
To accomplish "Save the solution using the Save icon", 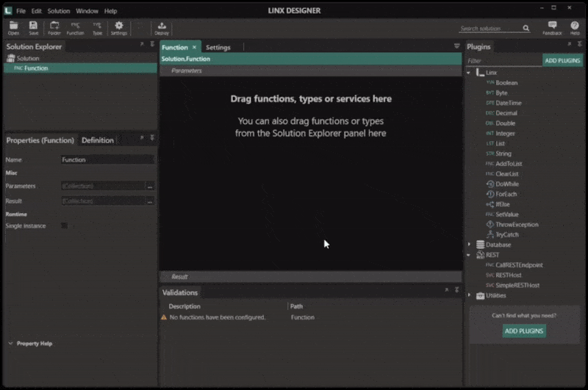I will (33, 28).
